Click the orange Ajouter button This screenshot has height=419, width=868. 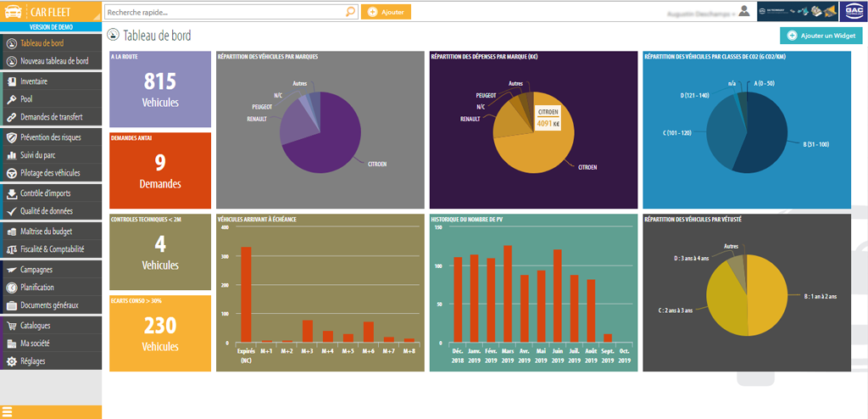click(x=386, y=12)
